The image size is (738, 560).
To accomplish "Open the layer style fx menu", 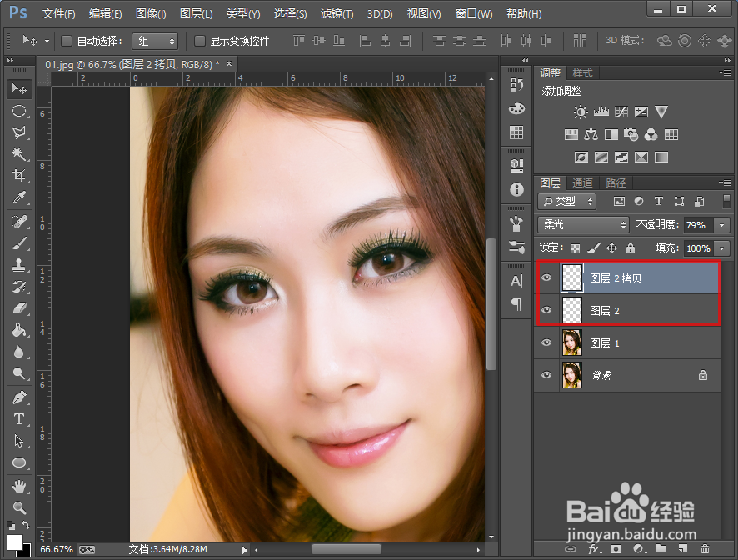I will tap(594, 548).
